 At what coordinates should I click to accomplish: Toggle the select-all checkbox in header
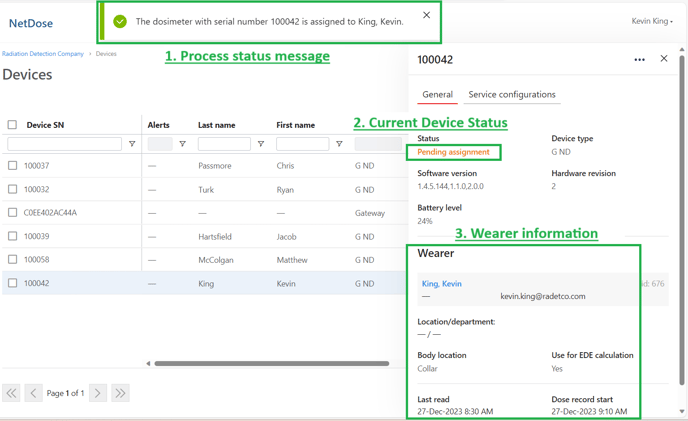(12, 125)
